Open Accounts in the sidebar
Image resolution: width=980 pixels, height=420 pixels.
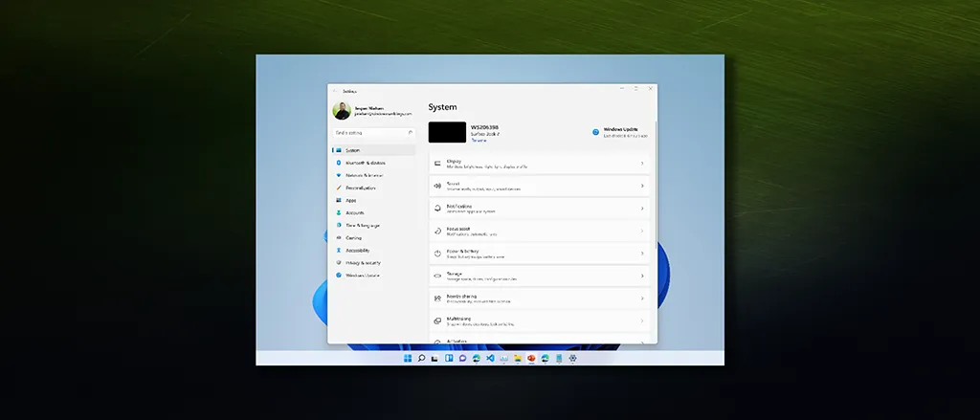point(374,212)
